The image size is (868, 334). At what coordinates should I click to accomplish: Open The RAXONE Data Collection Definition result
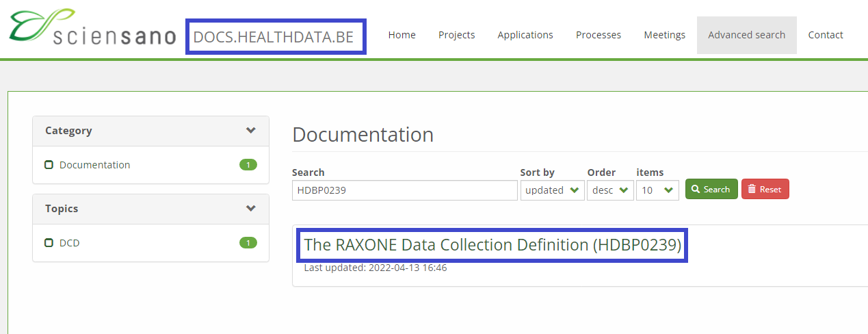pos(492,245)
